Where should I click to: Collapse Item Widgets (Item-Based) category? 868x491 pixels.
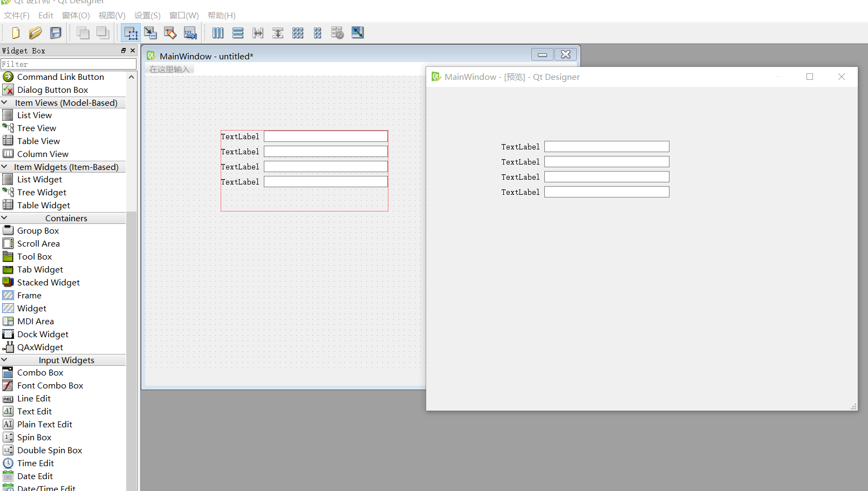click(x=63, y=167)
